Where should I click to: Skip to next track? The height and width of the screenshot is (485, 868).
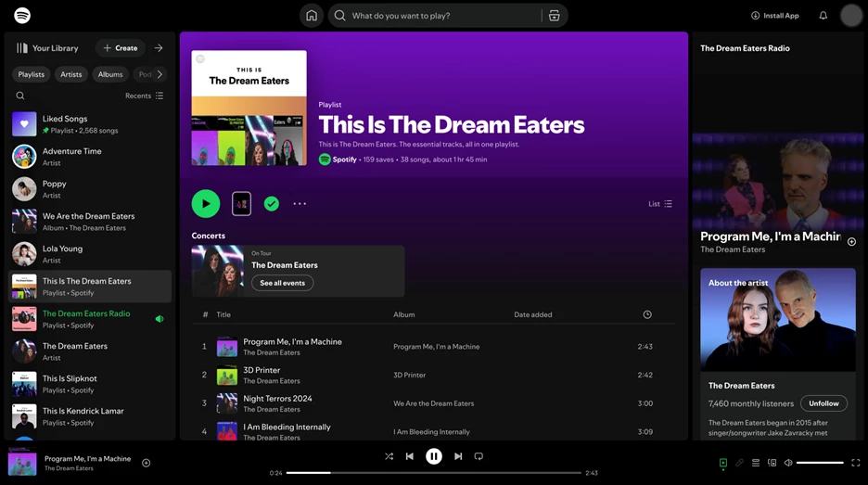(x=458, y=456)
